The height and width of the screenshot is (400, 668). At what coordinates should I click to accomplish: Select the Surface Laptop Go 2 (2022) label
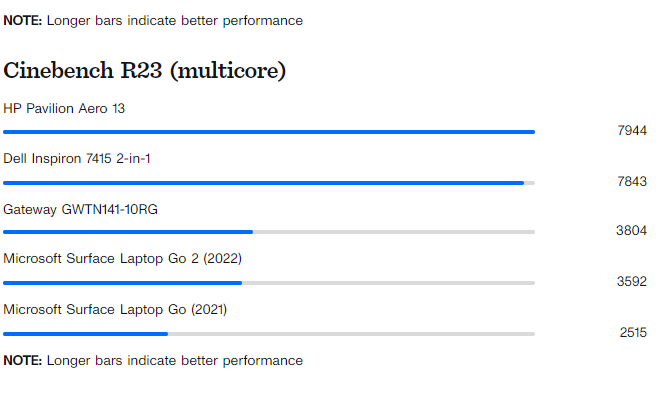coord(122,258)
